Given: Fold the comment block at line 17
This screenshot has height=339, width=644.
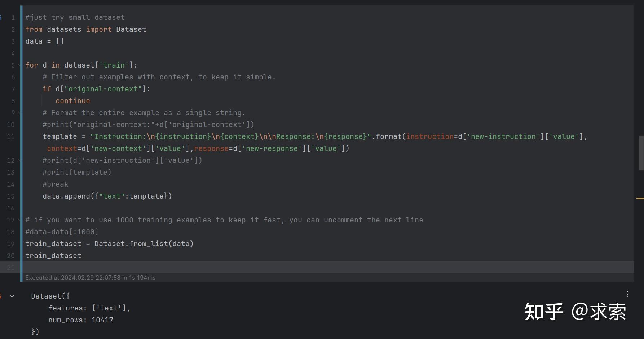Looking at the screenshot, I should pyautogui.click(x=19, y=220).
